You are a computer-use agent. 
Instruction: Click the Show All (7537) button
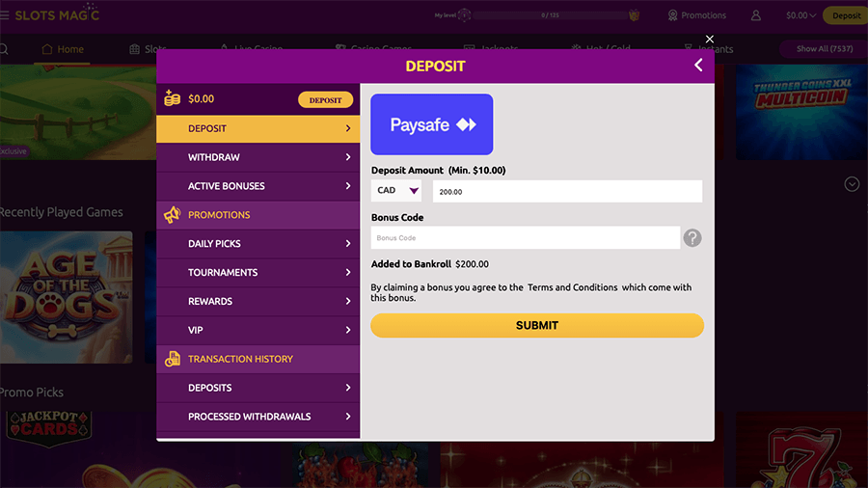(x=824, y=48)
